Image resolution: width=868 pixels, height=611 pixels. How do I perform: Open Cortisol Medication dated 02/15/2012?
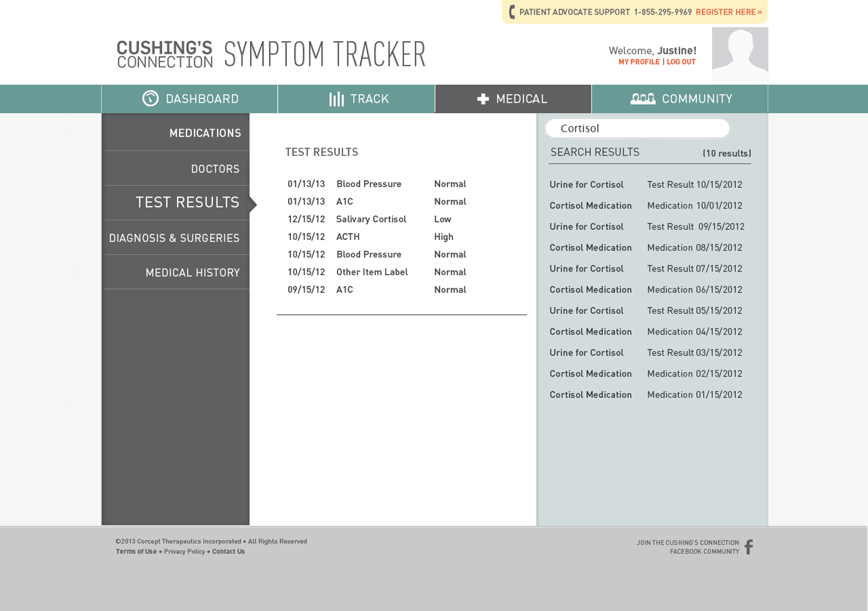click(646, 374)
